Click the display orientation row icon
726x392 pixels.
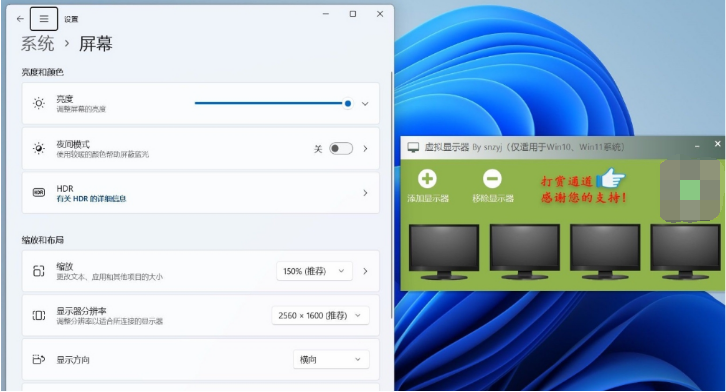click(39, 360)
